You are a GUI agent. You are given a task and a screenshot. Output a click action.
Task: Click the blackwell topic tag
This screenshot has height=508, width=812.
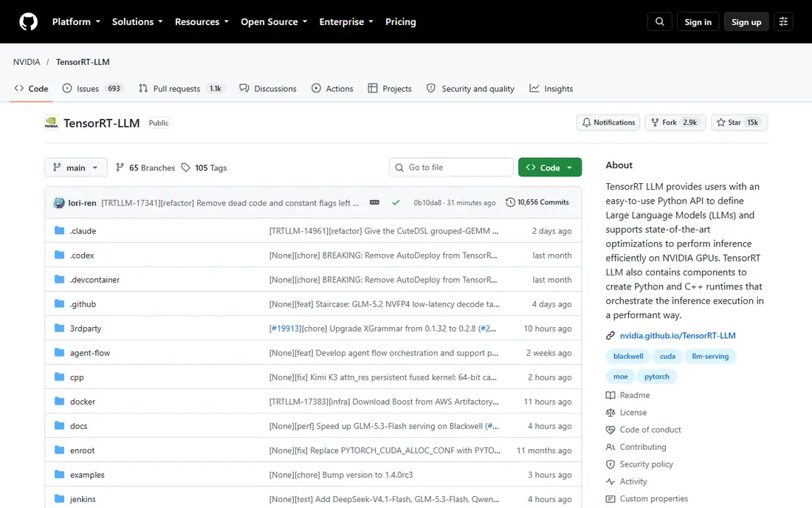pyautogui.click(x=627, y=357)
